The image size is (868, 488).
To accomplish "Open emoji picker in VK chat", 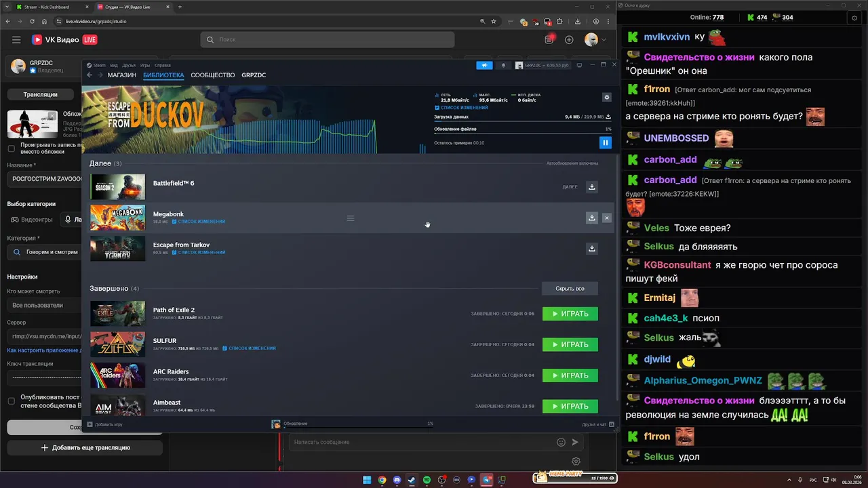I will pos(561,442).
